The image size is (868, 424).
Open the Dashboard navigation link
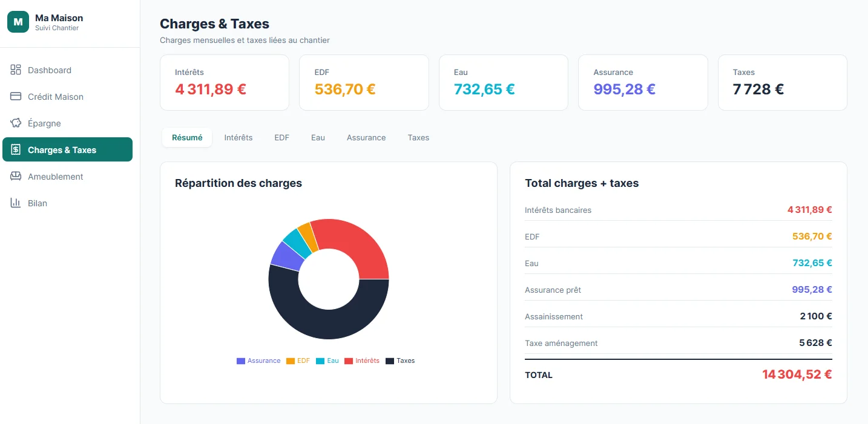(x=50, y=70)
